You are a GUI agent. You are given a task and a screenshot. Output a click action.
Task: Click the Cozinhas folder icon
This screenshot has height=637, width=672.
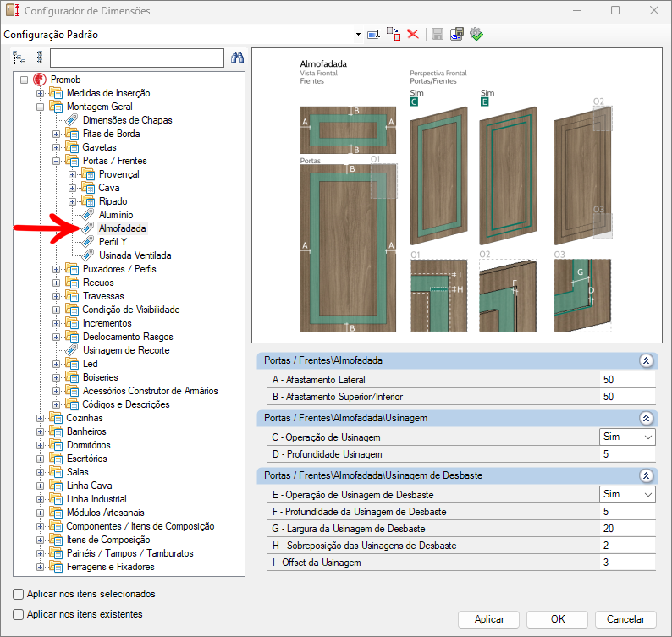pos(56,418)
